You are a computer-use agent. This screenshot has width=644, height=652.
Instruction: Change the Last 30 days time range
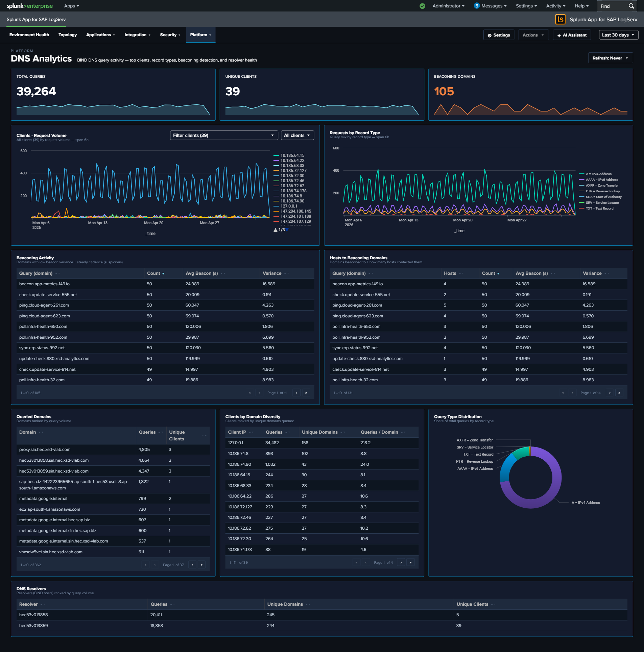pos(618,35)
